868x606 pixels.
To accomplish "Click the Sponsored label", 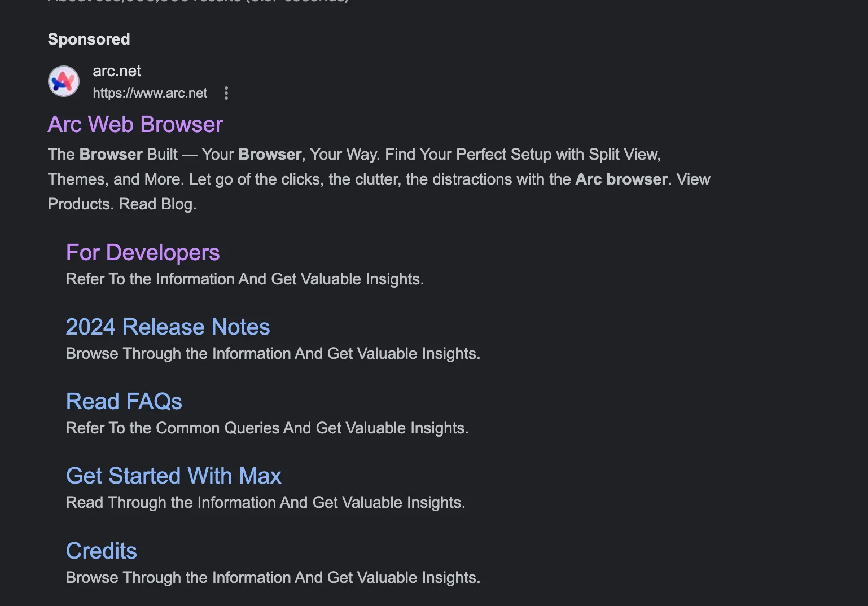I will tap(89, 39).
